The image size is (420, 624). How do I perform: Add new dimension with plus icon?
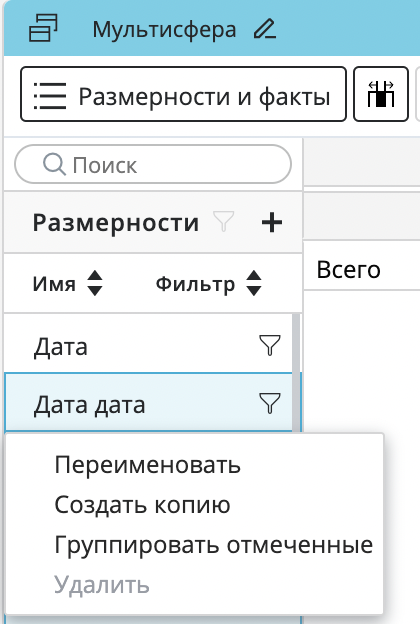point(272,222)
